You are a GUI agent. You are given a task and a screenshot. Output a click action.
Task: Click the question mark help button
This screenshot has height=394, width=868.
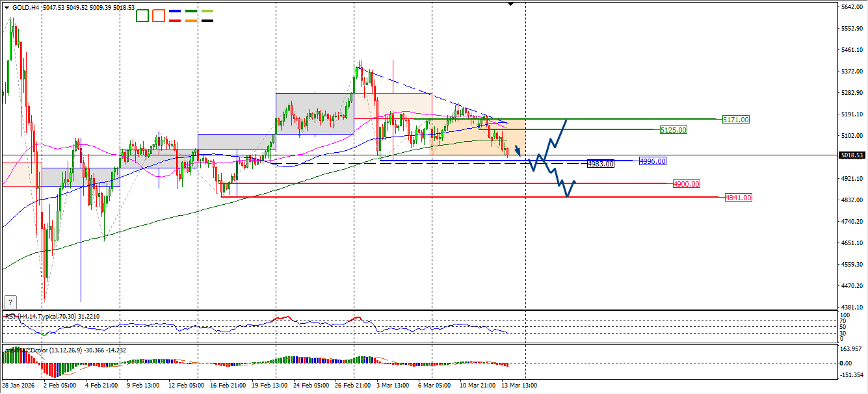10,302
